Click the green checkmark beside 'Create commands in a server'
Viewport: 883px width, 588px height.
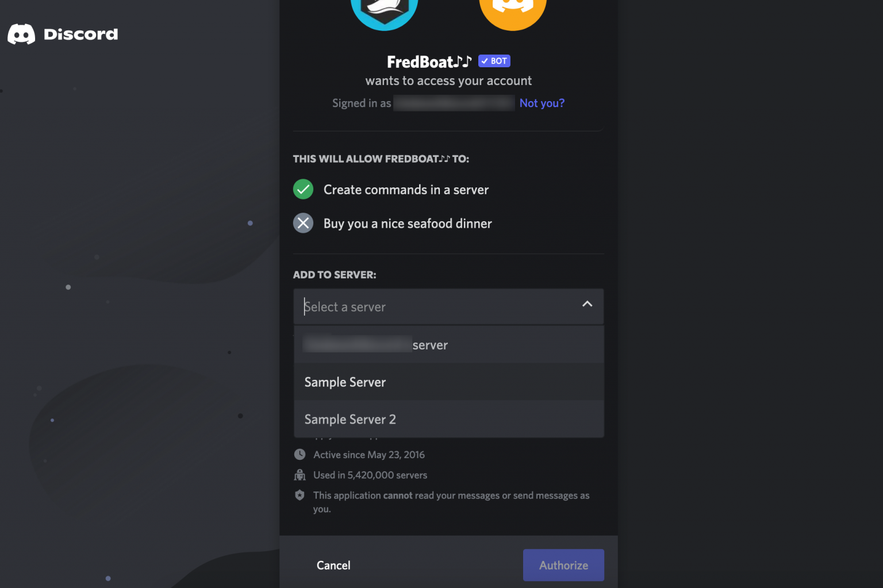click(303, 189)
